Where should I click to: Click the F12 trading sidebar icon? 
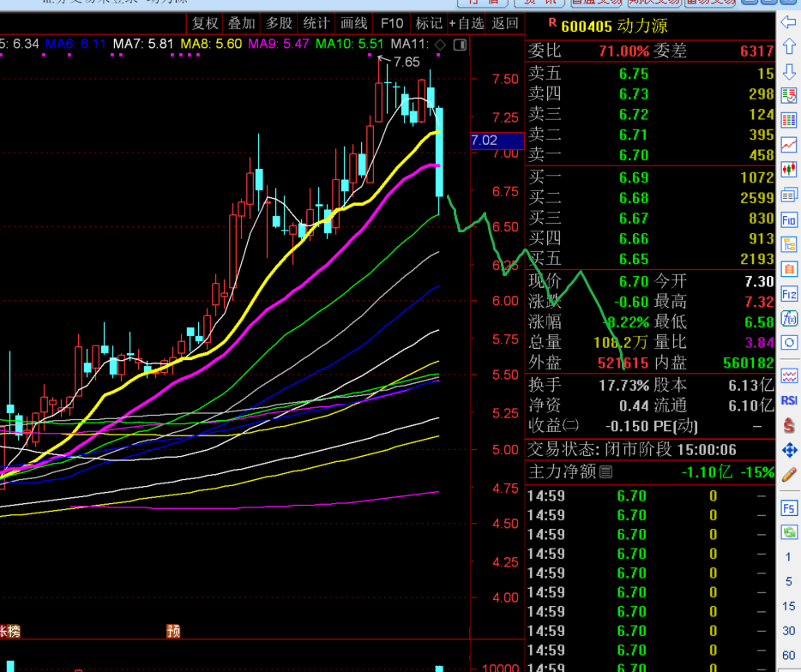tap(789, 294)
